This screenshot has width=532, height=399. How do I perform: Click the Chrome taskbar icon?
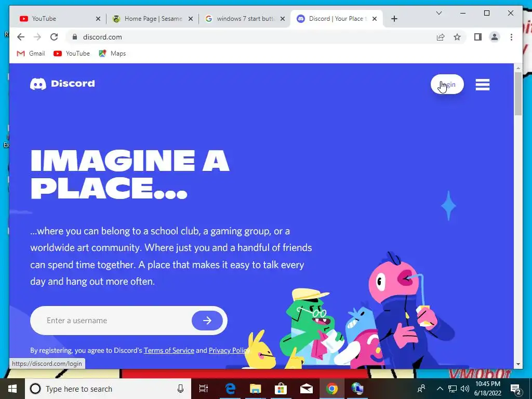pyautogui.click(x=332, y=389)
